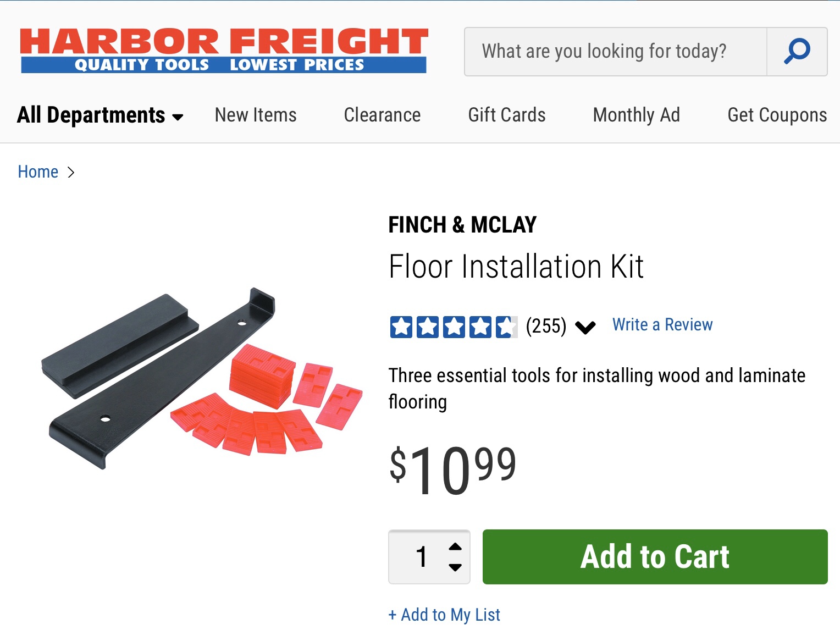The height and width of the screenshot is (641, 840).
Task: Click the breadcrumb arrow after Home
Action: (71, 173)
